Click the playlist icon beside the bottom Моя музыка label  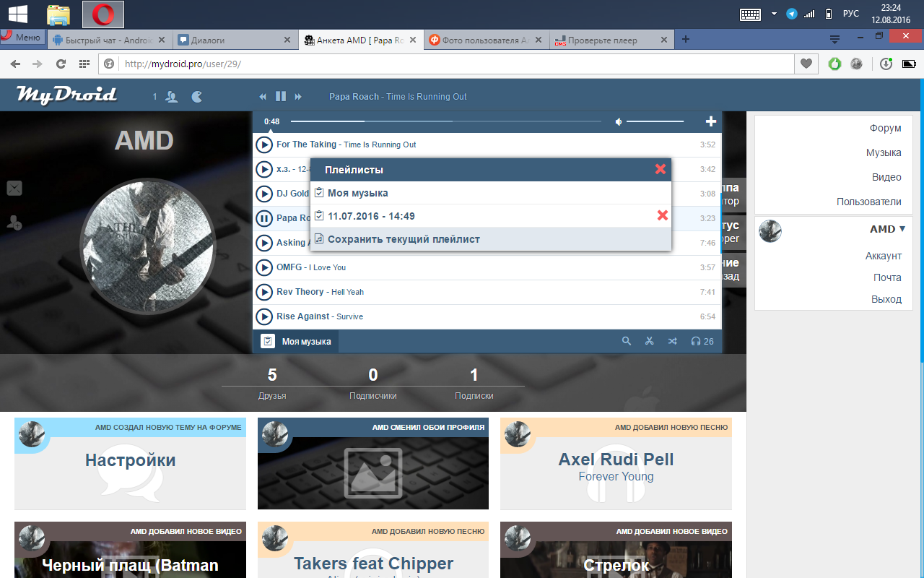coord(267,341)
